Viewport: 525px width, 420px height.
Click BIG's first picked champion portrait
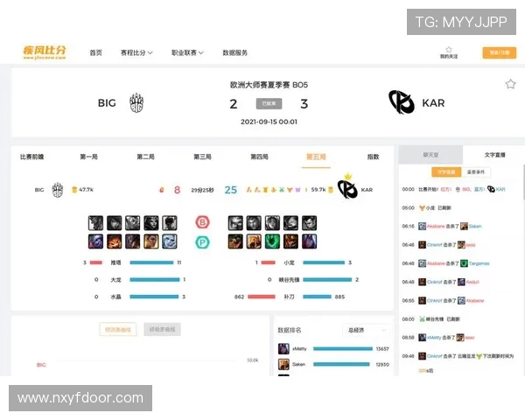[95, 241]
